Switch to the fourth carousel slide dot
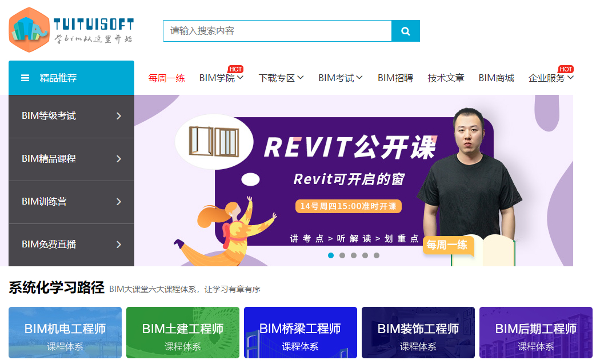 365,255
